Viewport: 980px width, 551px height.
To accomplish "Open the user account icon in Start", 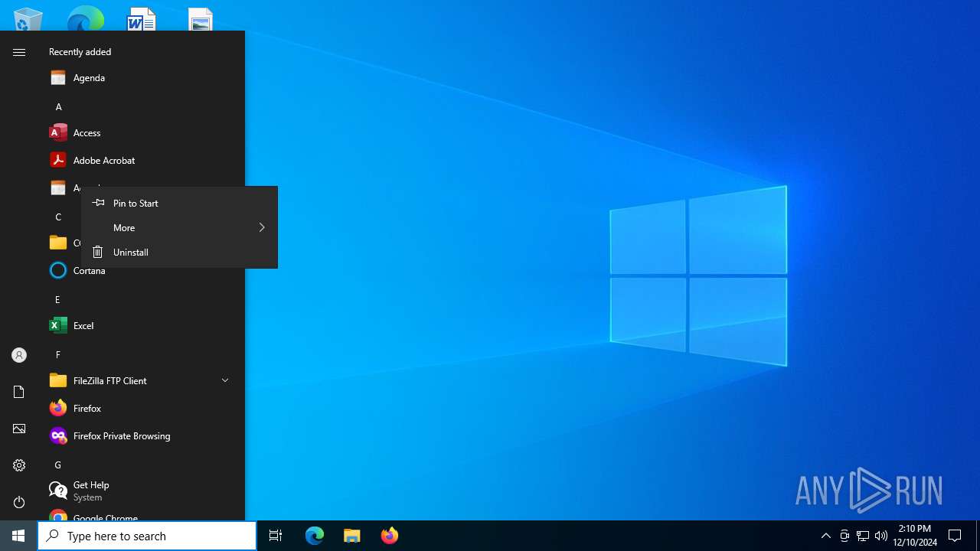I will tap(19, 355).
